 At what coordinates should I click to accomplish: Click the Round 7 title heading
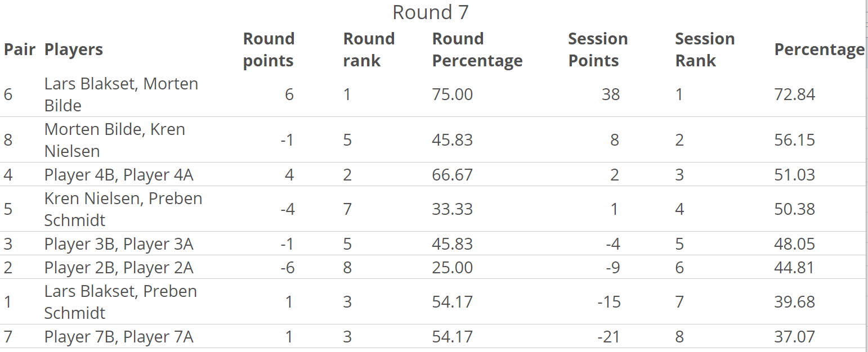[430, 12]
